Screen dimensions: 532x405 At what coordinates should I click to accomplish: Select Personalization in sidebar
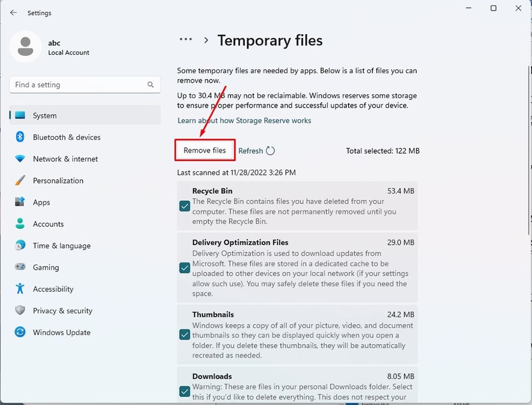point(85,180)
